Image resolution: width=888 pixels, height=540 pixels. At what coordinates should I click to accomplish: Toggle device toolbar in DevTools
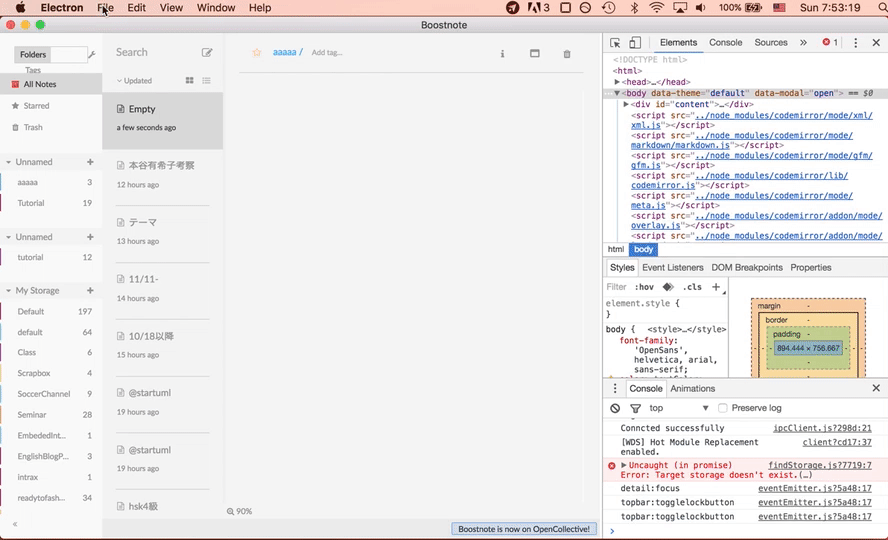(635, 42)
